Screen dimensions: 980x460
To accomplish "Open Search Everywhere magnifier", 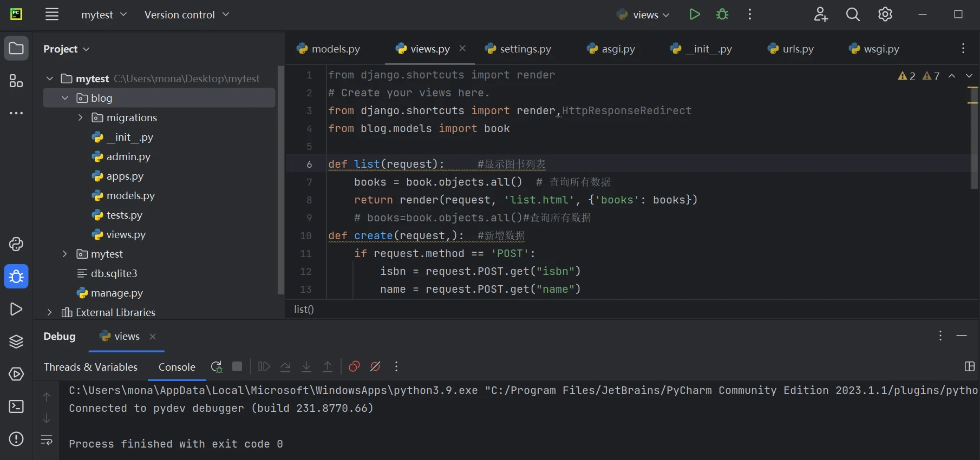I will (853, 15).
